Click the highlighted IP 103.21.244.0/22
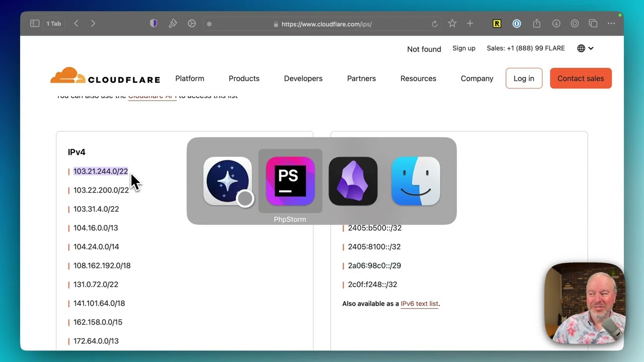This screenshot has height=362, width=644. (x=101, y=171)
